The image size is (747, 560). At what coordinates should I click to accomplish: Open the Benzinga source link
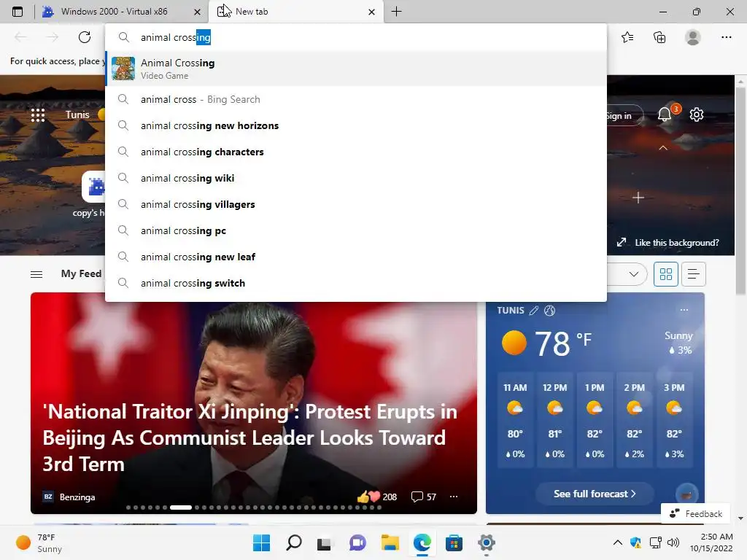69,497
